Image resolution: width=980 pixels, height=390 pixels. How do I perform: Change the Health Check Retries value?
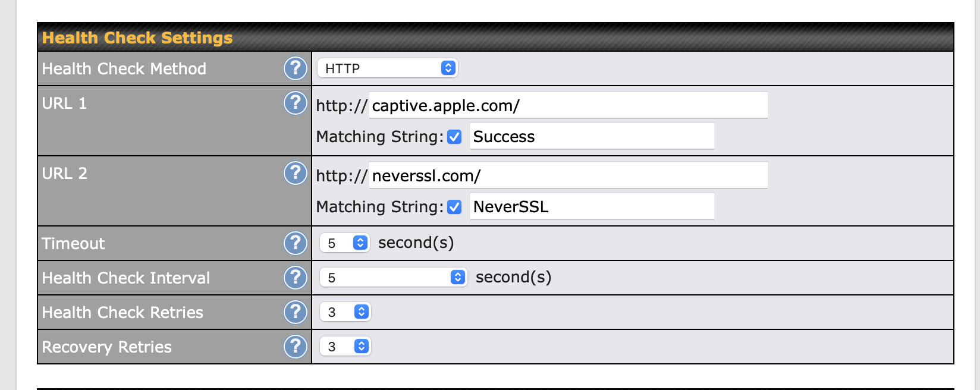(345, 312)
